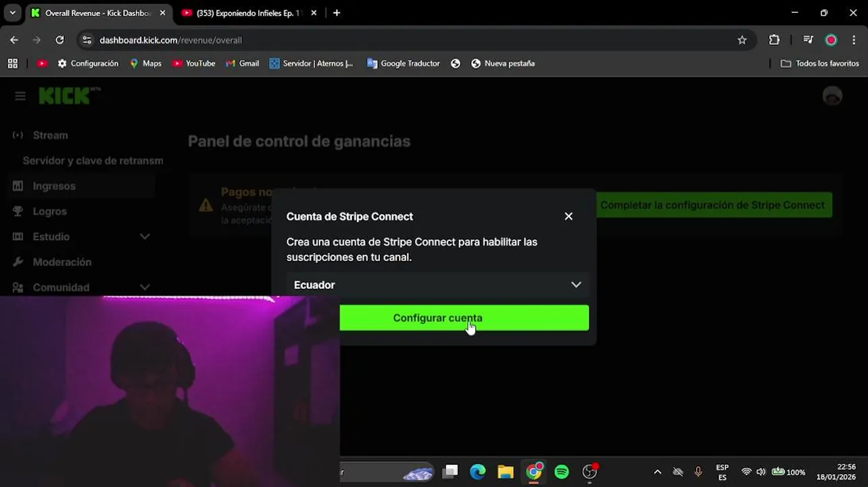Click the Chrome taskbar icon

(x=534, y=471)
